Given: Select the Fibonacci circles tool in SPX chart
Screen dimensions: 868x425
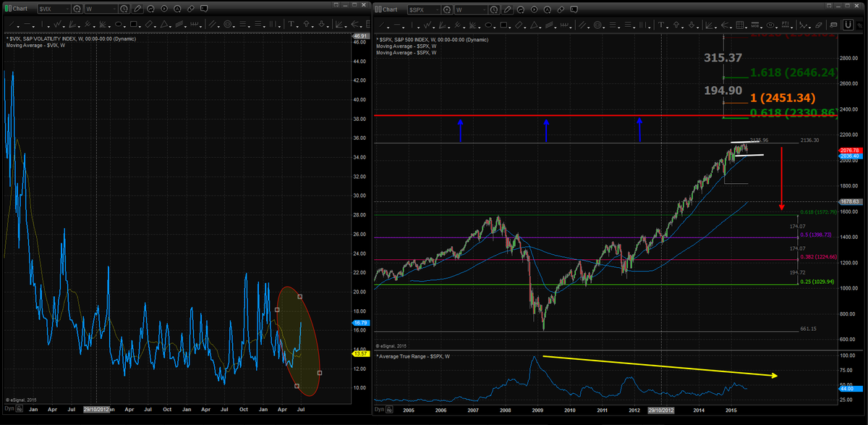Looking at the screenshot, I should click(597, 25).
